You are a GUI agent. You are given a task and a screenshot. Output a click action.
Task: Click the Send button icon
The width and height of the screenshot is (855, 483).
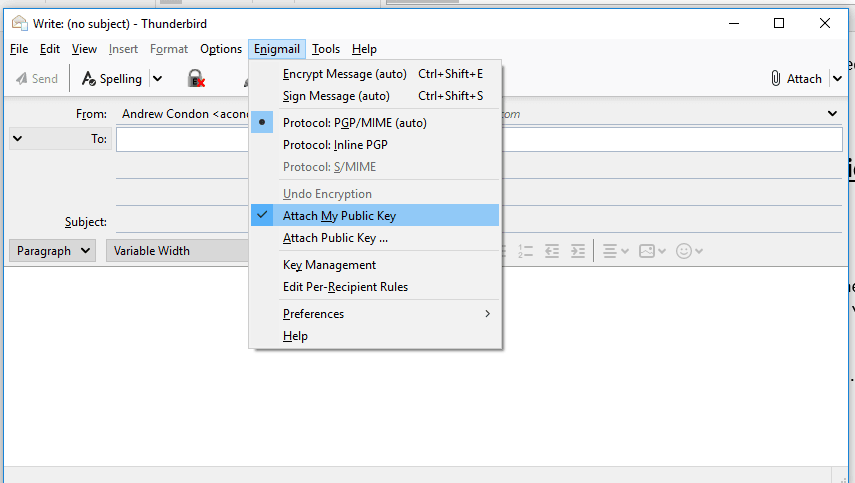21,79
